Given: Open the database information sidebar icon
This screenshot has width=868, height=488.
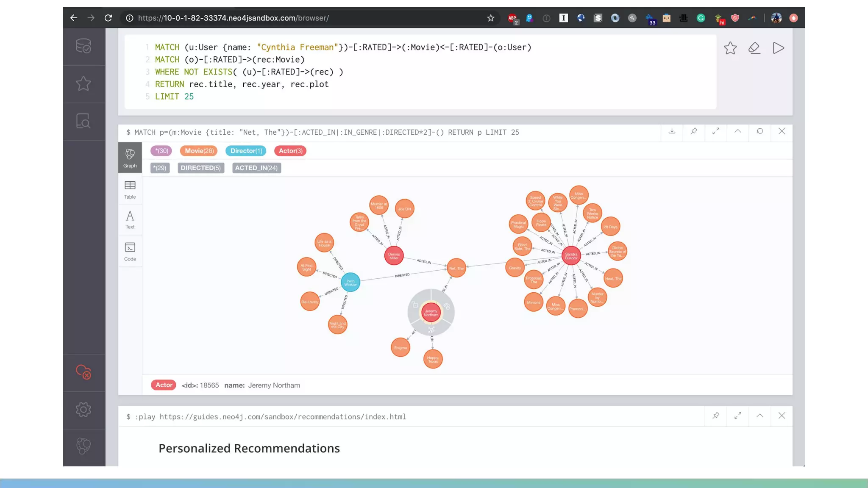Looking at the screenshot, I should click(83, 46).
